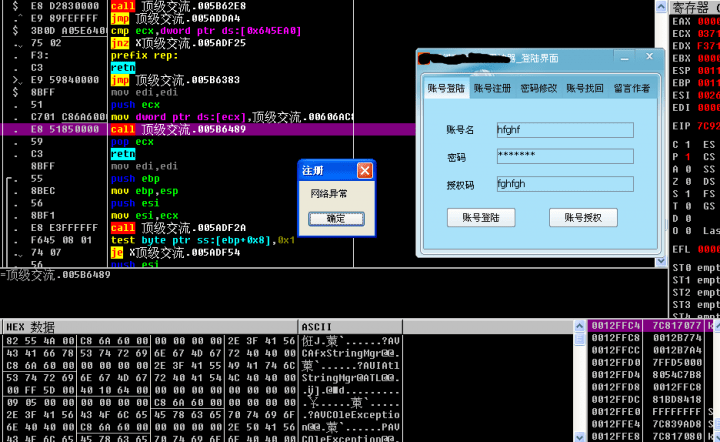Select highlighted call 005B6489 instruction
Image resolution: width=720 pixels, height=442 pixels.
click(178, 129)
